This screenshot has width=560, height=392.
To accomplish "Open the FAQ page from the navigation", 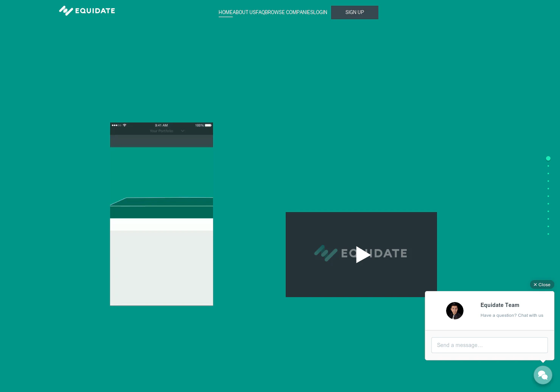I will click(261, 12).
